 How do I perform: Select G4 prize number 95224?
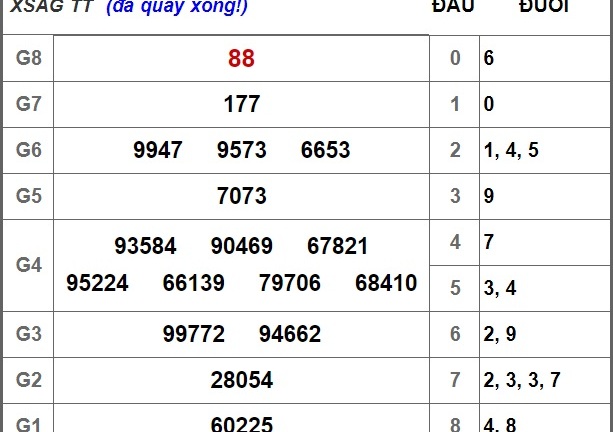97,283
